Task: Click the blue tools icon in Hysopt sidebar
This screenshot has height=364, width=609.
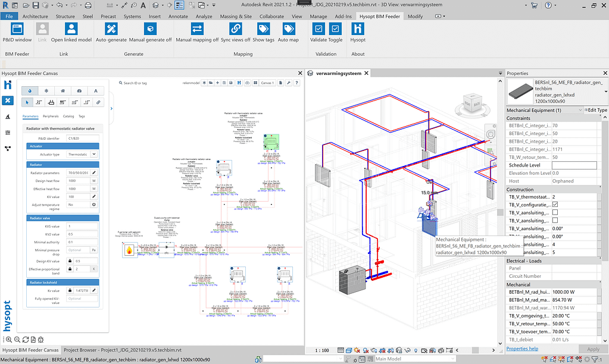Action: 8,101
